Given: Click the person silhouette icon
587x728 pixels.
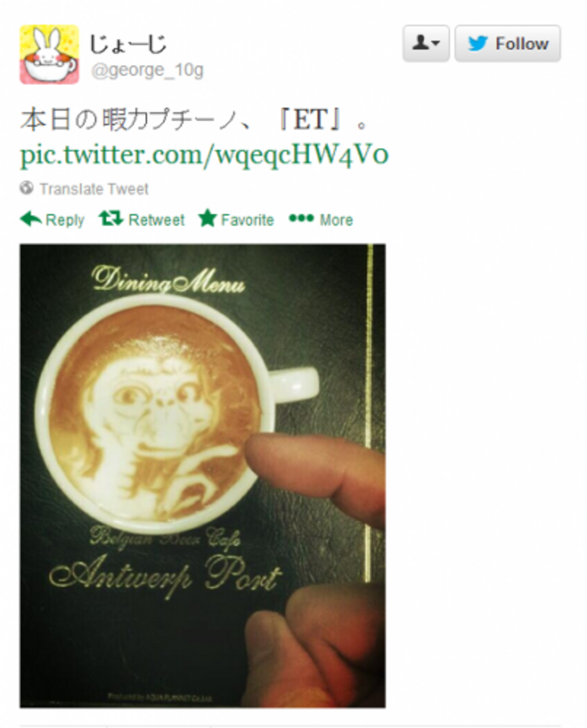Looking at the screenshot, I should (421, 43).
